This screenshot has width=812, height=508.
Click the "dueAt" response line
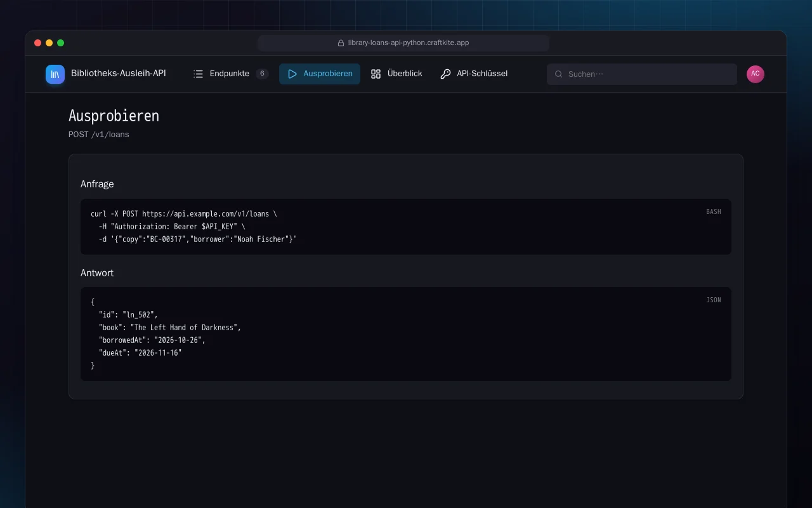pyautogui.click(x=140, y=353)
